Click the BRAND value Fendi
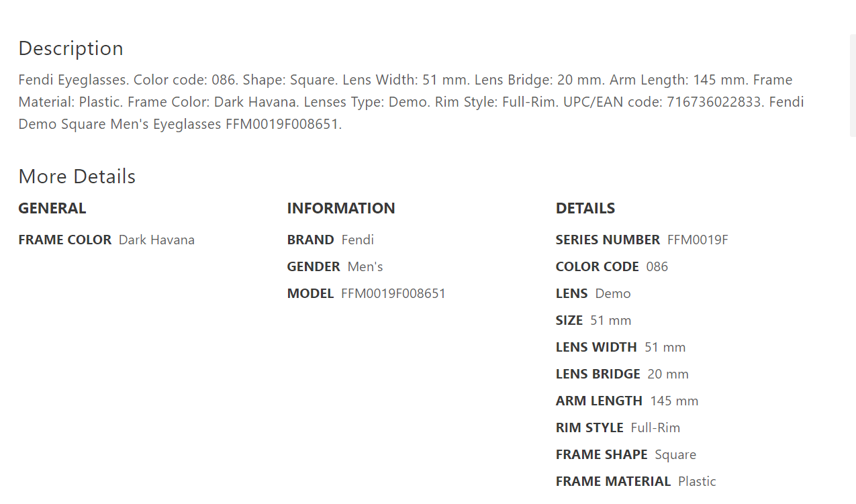856x504 pixels. click(357, 240)
